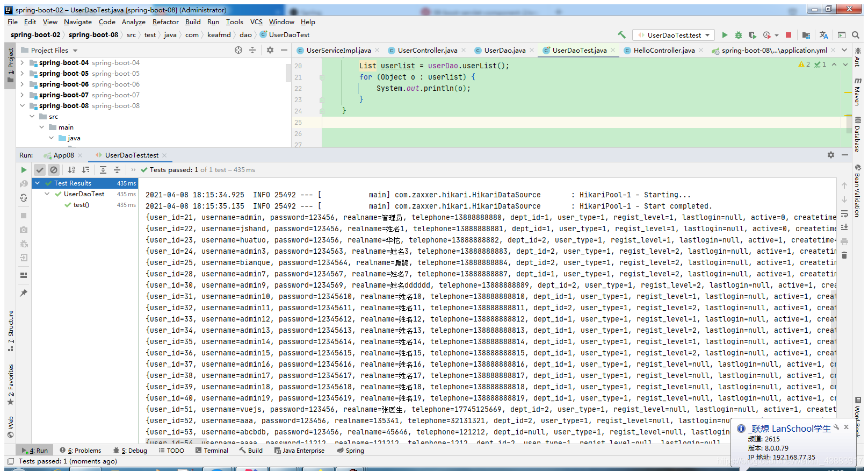This screenshot has height=471, width=868.
Task: Collapse the spring-boot-08 module
Action: click(22, 106)
